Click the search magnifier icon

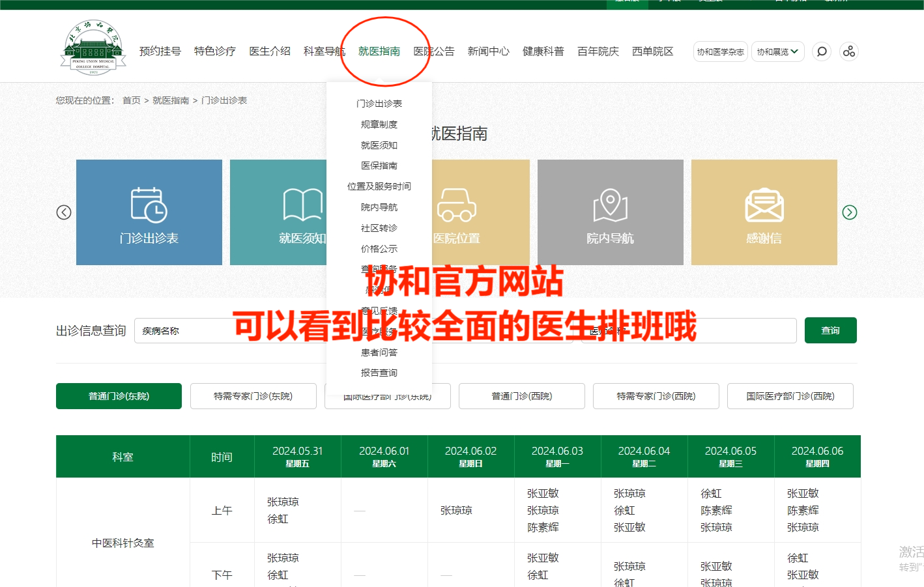pos(821,51)
